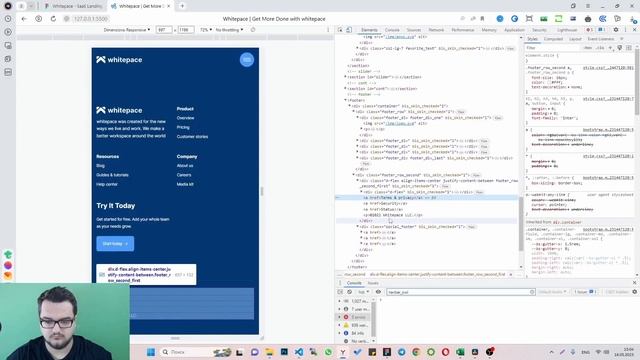Rotate the device viewport icon

point(253,30)
